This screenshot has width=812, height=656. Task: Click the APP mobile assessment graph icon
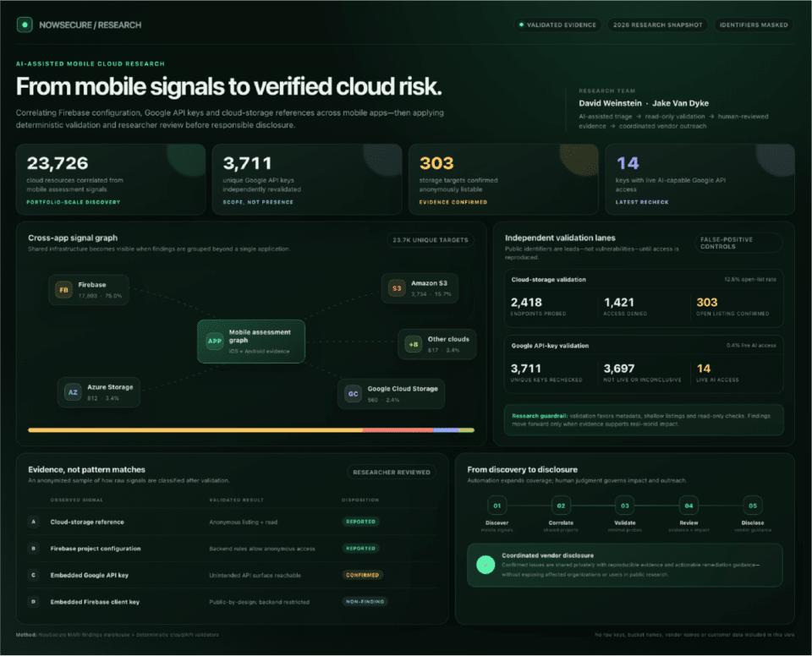coord(214,341)
